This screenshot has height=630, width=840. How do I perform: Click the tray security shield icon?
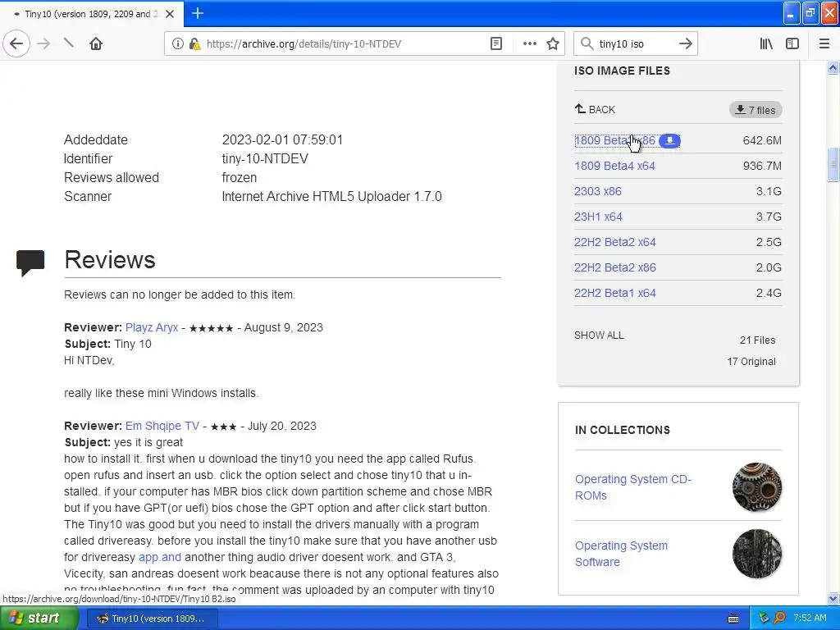click(764, 619)
